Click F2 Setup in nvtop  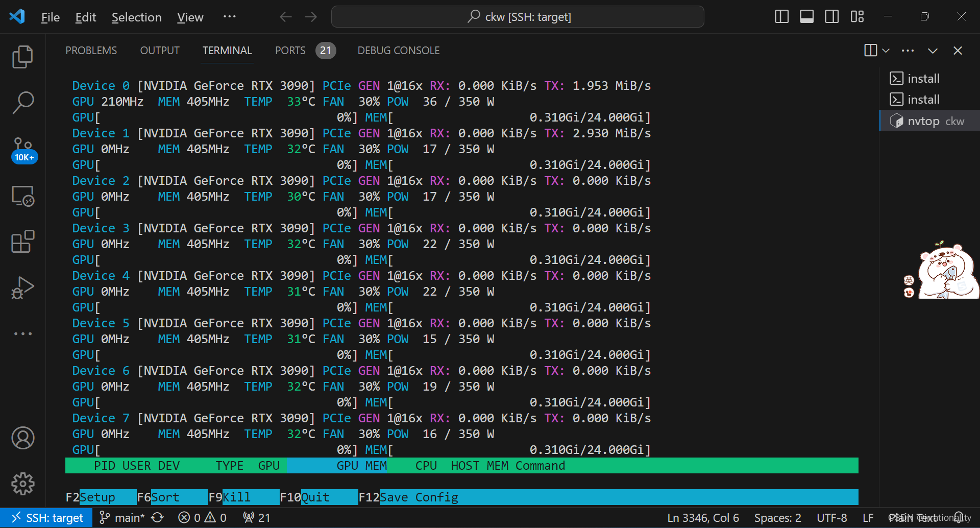(x=101, y=497)
